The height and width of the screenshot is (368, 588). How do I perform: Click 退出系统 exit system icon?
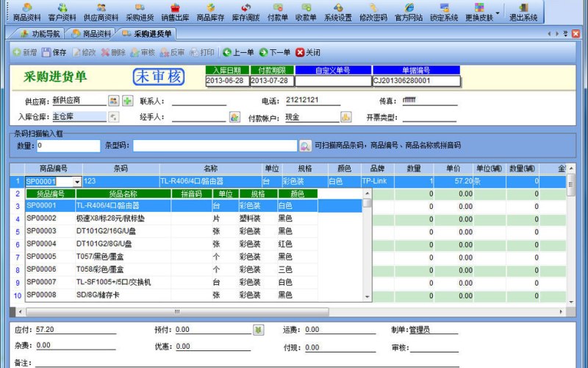point(523,12)
